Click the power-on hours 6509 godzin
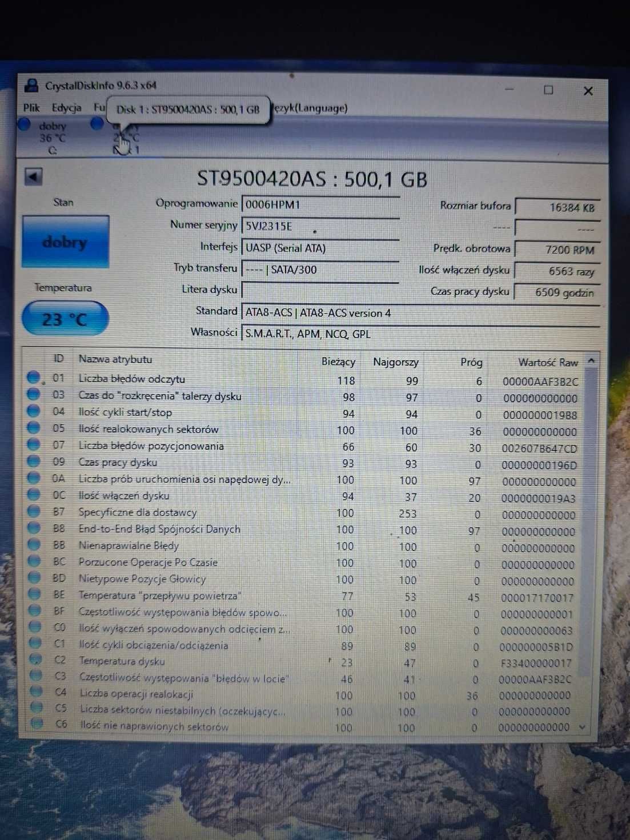630x840 pixels. pyautogui.click(x=557, y=293)
